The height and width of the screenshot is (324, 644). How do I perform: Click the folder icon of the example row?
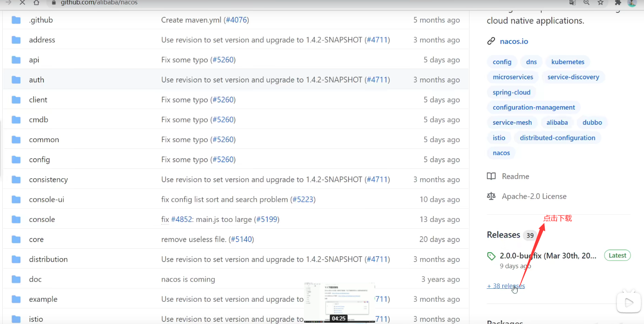click(x=16, y=299)
